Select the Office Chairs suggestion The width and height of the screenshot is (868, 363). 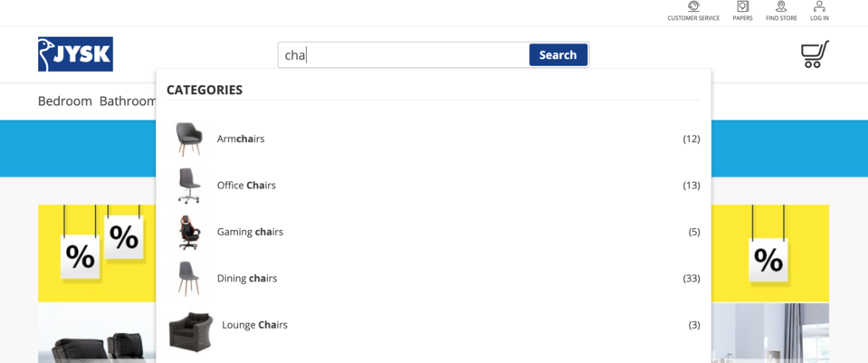[x=434, y=186]
